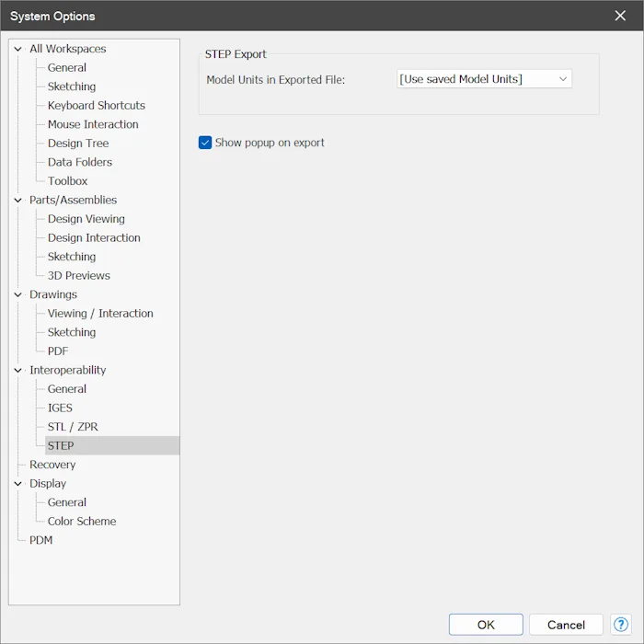Open Design Interaction options
644x644 pixels.
point(94,237)
